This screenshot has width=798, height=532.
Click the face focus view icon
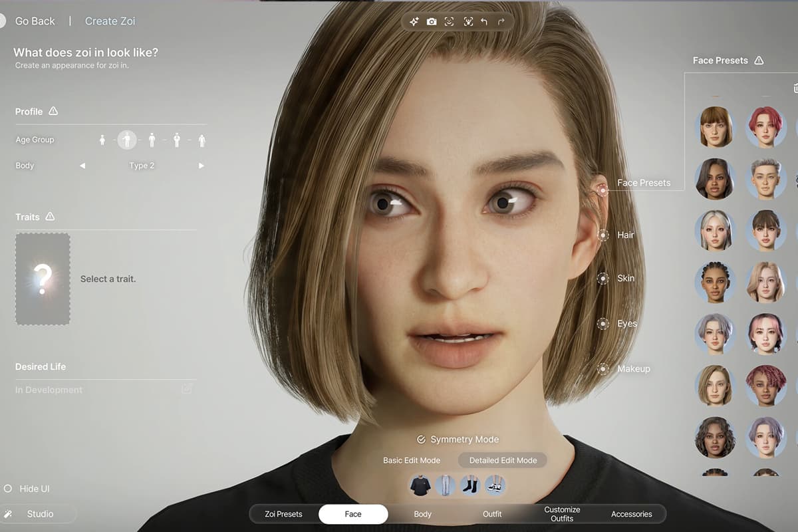click(449, 22)
